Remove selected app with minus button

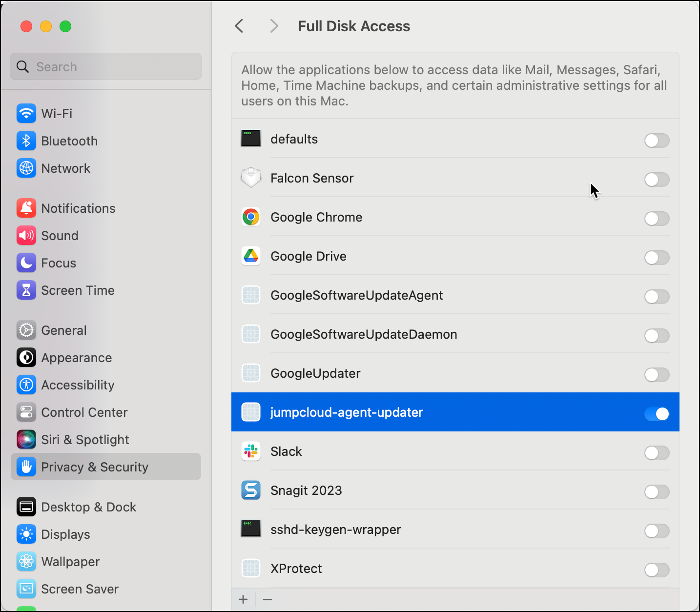(268, 599)
